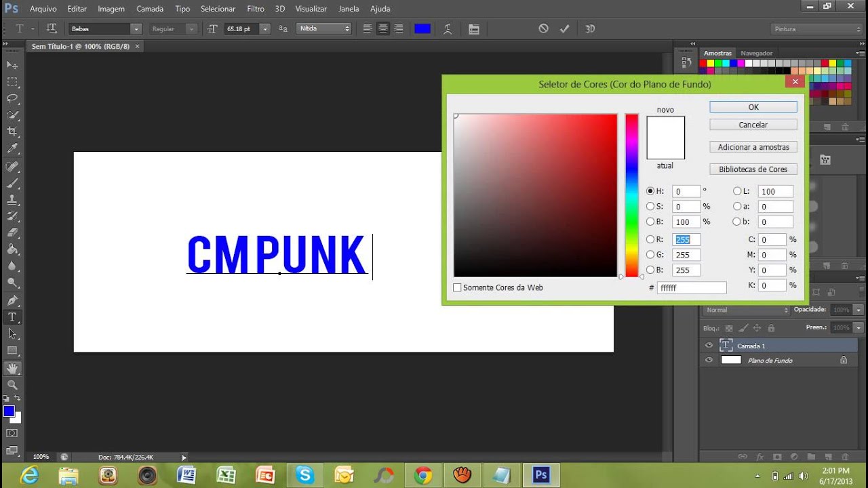Hide the Camada 1 layer
Image resolution: width=868 pixels, height=488 pixels.
click(x=709, y=345)
